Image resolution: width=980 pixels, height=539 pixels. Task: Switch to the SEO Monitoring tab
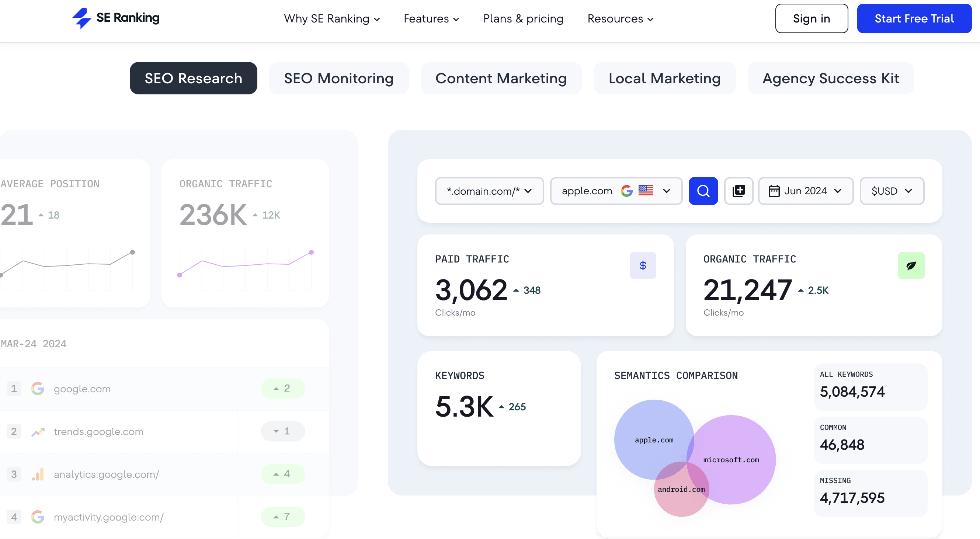338,79
